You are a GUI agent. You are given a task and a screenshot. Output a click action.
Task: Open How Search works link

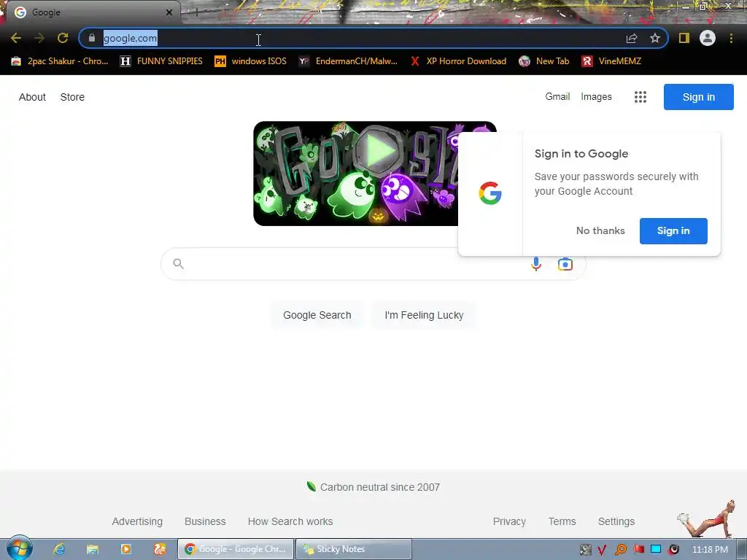pyautogui.click(x=290, y=521)
